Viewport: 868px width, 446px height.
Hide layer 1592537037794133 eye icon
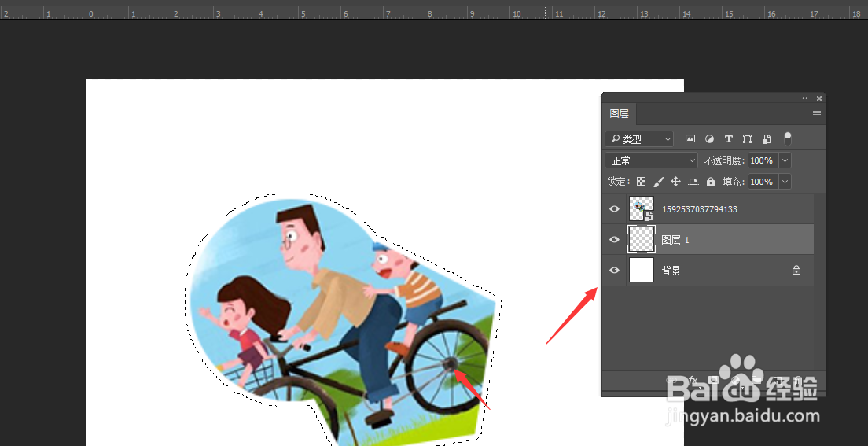(x=615, y=209)
